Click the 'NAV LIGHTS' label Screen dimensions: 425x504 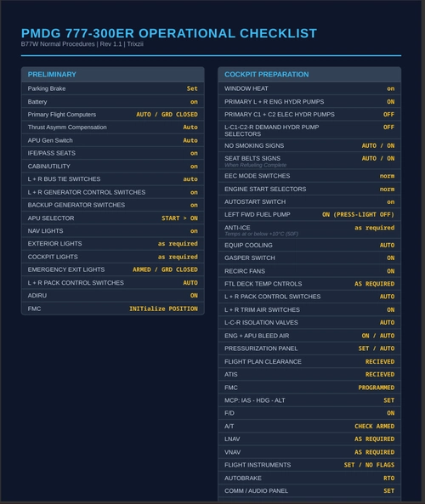(45, 231)
